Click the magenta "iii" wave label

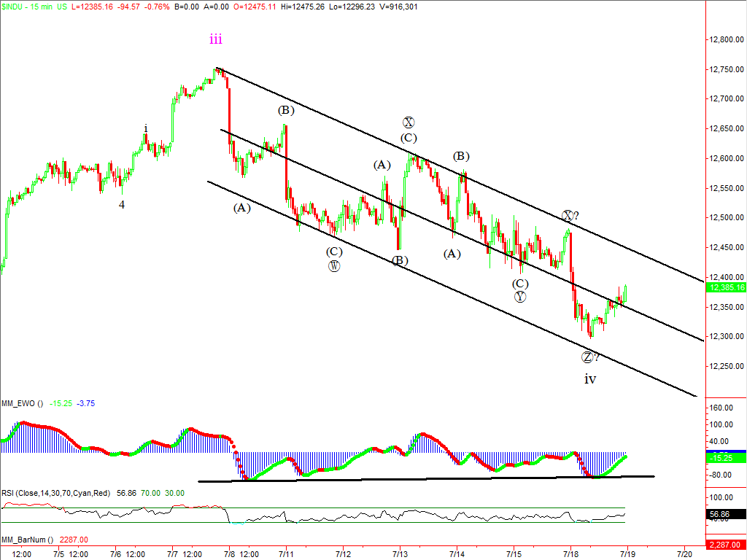[216, 39]
